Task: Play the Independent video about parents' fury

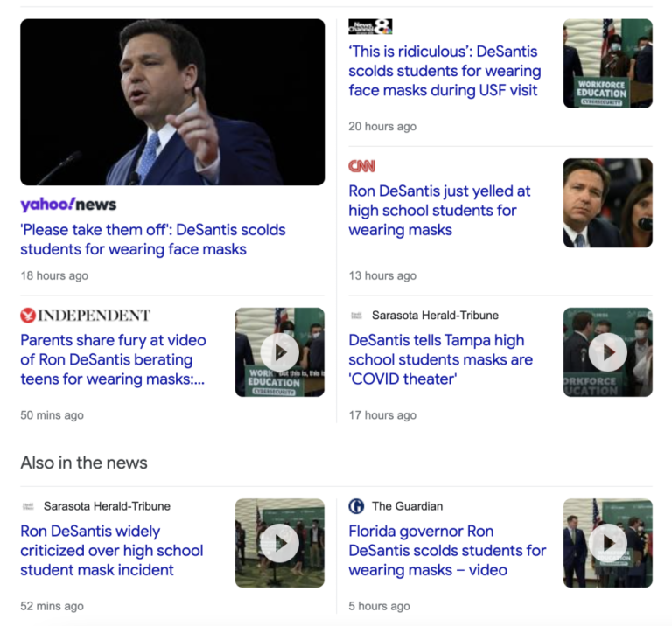Action: click(x=279, y=352)
